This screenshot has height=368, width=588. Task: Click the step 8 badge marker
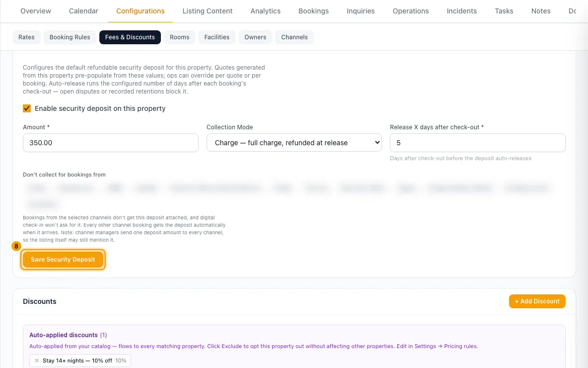[x=16, y=246]
